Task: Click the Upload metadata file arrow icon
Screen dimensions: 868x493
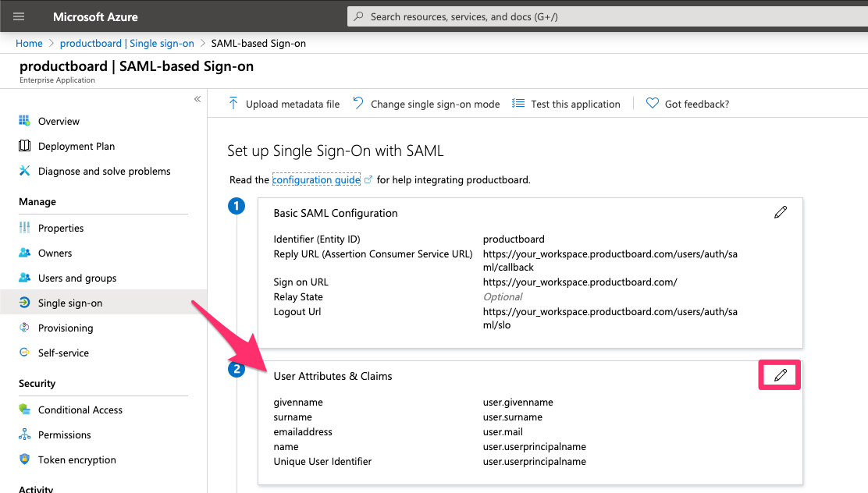Action: click(x=233, y=104)
